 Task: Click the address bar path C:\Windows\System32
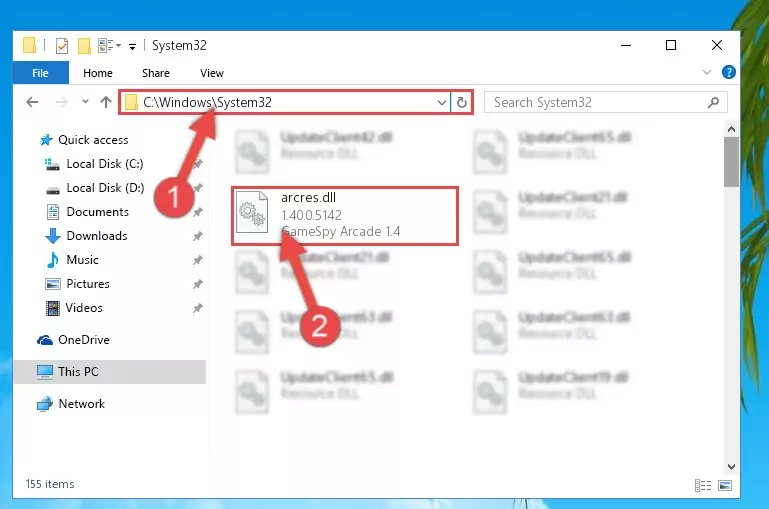tap(207, 102)
